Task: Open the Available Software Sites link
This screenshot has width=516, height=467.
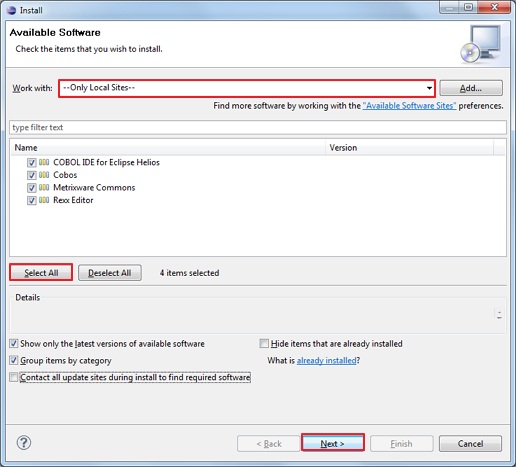Action: coord(409,106)
